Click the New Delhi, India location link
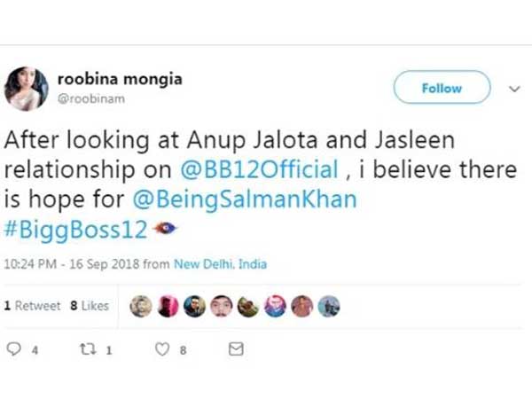 223,264
